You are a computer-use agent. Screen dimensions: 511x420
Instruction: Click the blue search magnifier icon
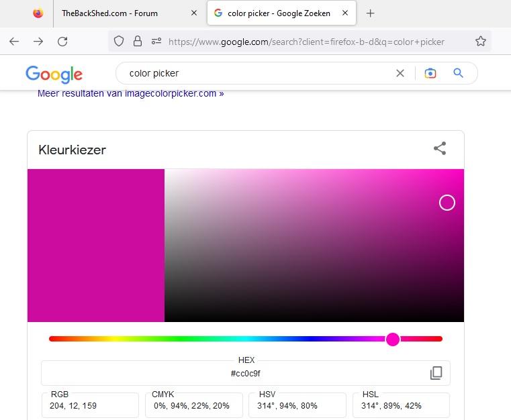[459, 73]
